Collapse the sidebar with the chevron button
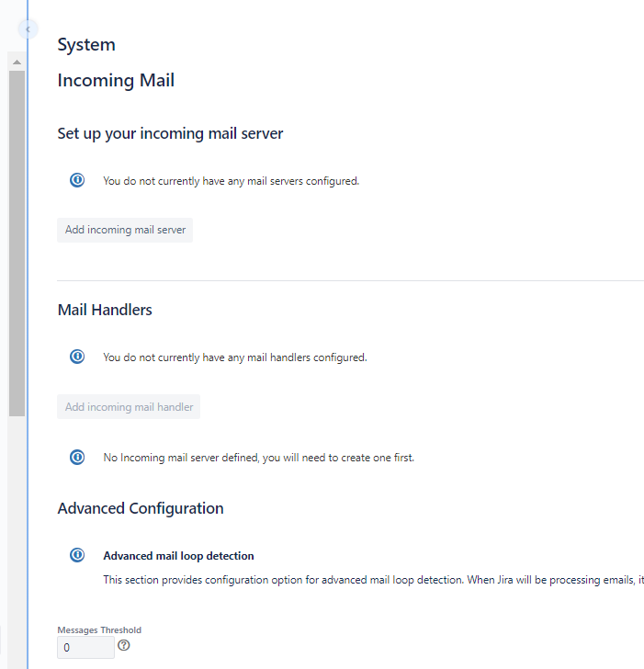This screenshot has width=644, height=669. [x=28, y=29]
